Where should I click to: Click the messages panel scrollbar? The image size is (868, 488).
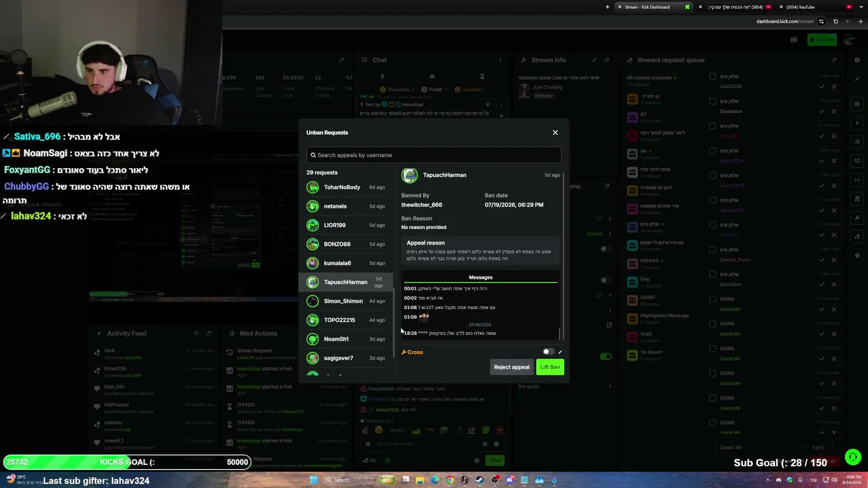tap(560, 332)
